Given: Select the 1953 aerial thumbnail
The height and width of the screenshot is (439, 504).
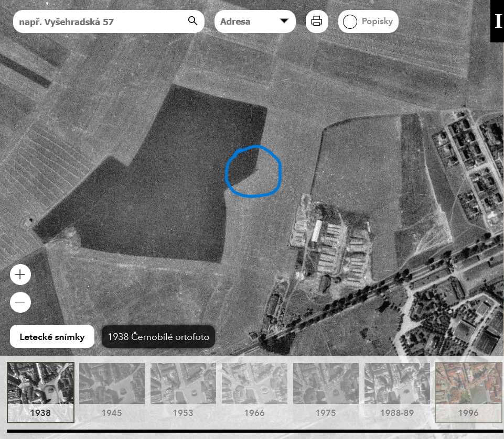Looking at the screenshot, I should pos(183,392).
